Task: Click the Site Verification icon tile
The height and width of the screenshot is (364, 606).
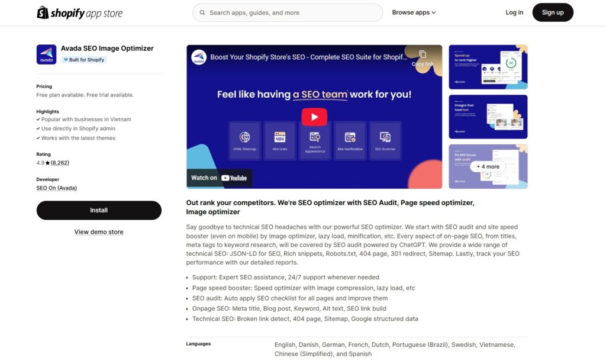Action: (x=350, y=141)
